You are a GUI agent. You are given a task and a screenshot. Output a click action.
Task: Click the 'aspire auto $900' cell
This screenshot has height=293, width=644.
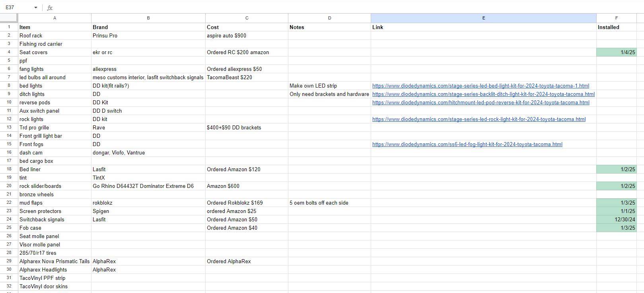(247, 35)
